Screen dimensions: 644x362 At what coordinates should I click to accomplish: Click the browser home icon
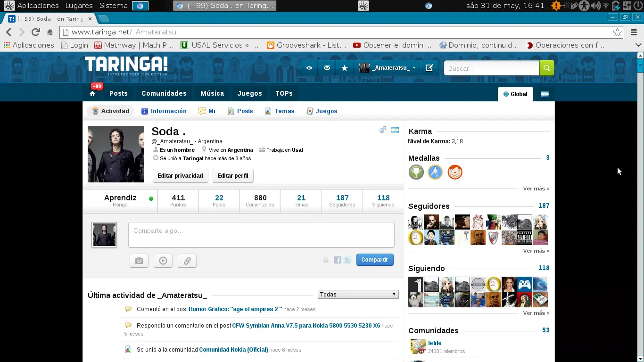click(50, 33)
